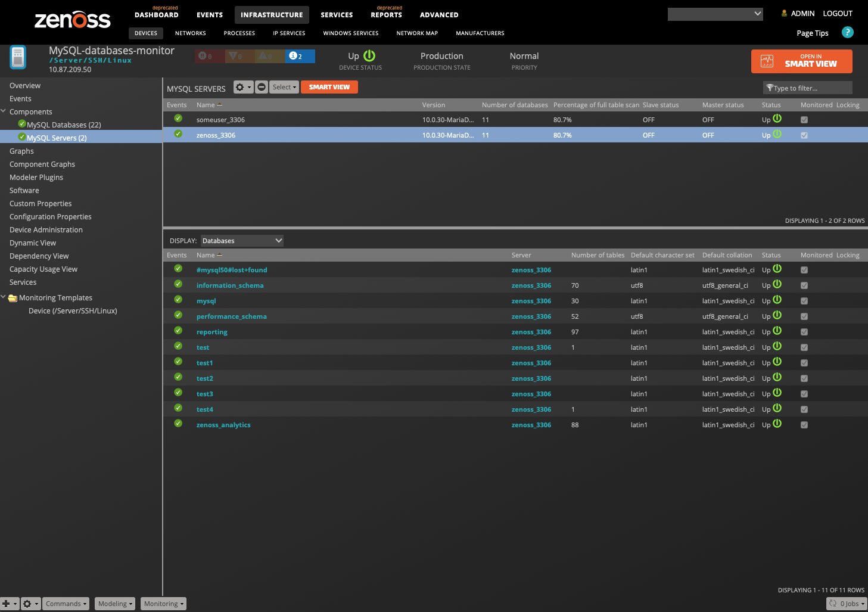Toggle Monitored checkbox for zenoss_3306 server

pyautogui.click(x=804, y=135)
